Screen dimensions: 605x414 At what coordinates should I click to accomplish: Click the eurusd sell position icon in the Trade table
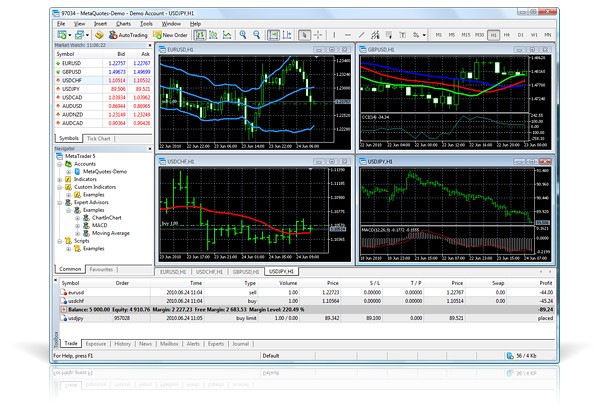pos(64,292)
